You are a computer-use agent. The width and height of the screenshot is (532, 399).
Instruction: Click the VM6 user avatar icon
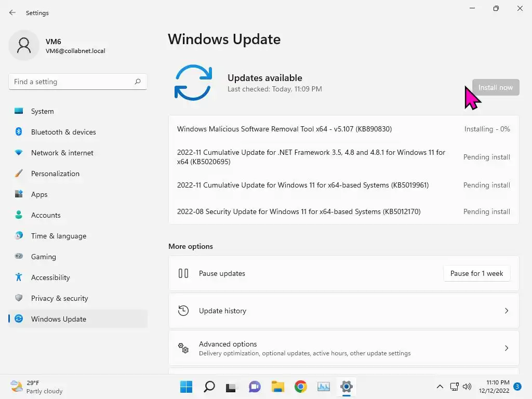point(24,45)
